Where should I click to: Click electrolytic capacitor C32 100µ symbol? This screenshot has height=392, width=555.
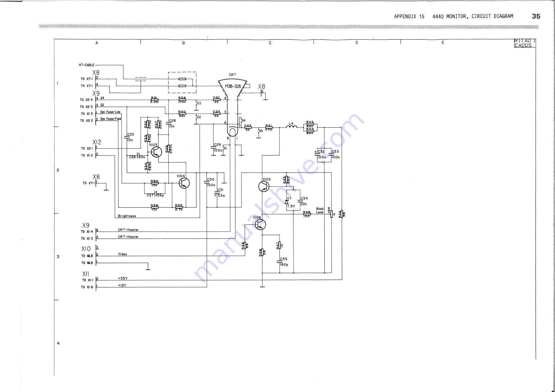tap(317, 154)
